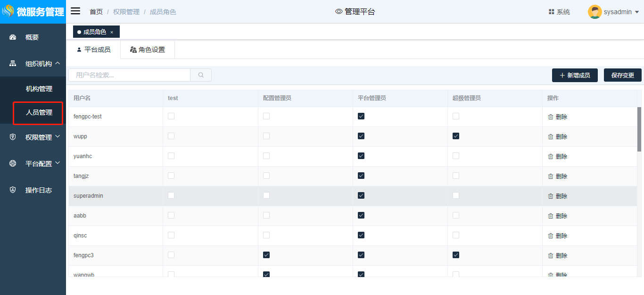Click the sysadmin user avatar
The height and width of the screenshot is (295, 644).
click(594, 12)
